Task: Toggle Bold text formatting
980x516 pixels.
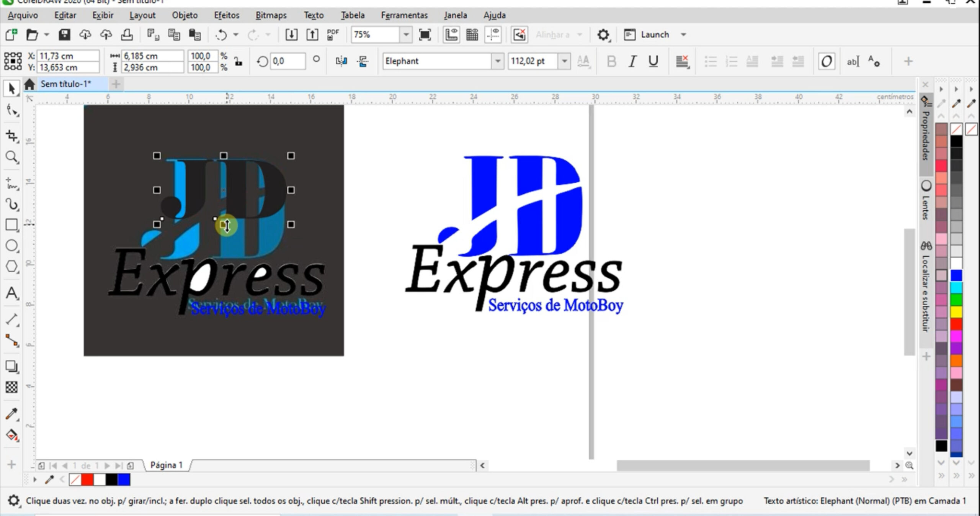Action: tap(611, 61)
